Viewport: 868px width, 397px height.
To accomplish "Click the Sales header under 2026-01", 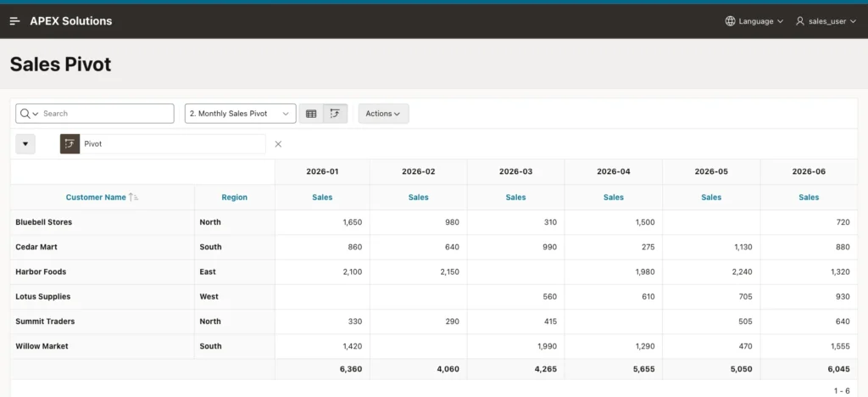I will 322,197.
